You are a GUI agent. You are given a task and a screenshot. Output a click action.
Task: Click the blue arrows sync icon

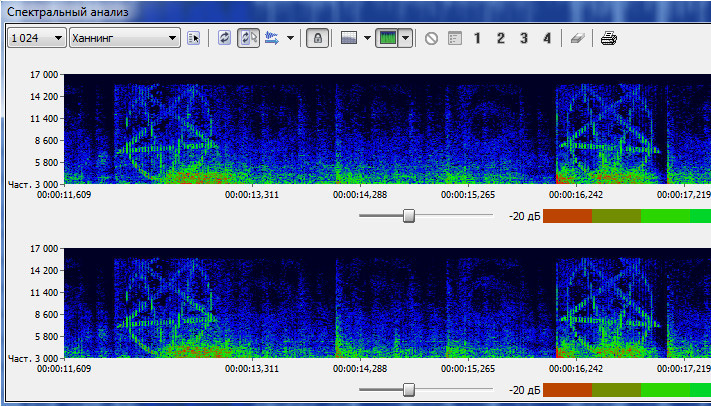(272, 38)
